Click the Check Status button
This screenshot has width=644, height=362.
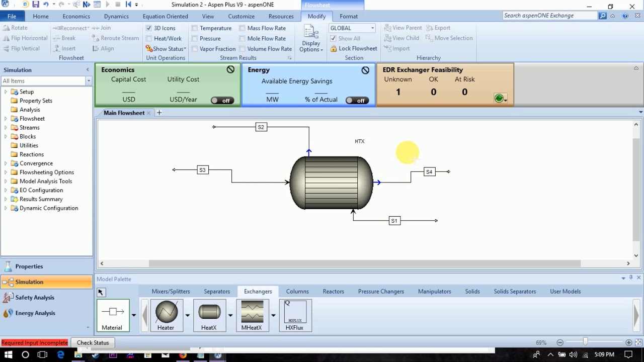coord(93,342)
